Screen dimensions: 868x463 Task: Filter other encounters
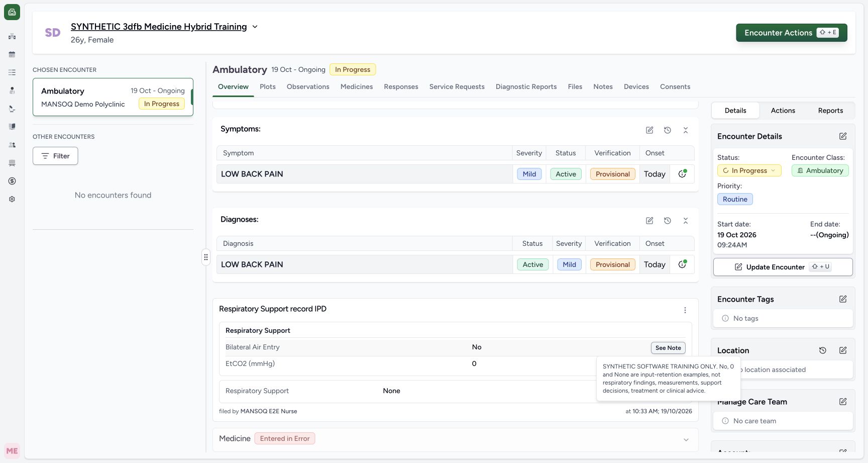tap(55, 156)
